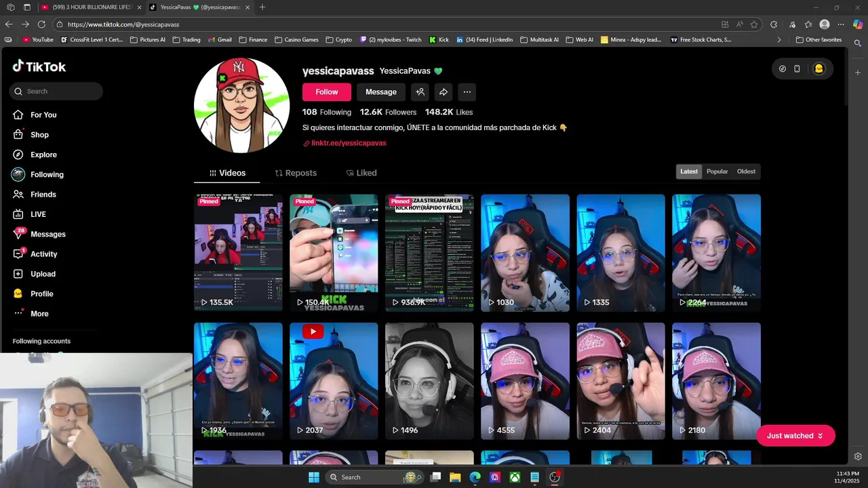Screen dimensions: 868x488
Task: Open the TikTok Shop page
Action: coord(31,135)
